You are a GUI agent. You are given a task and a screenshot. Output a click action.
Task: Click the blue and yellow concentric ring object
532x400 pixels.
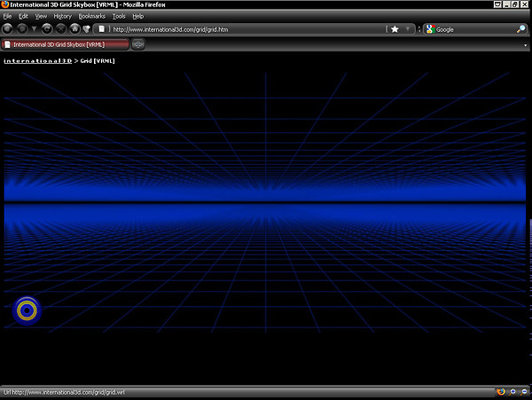(x=27, y=310)
